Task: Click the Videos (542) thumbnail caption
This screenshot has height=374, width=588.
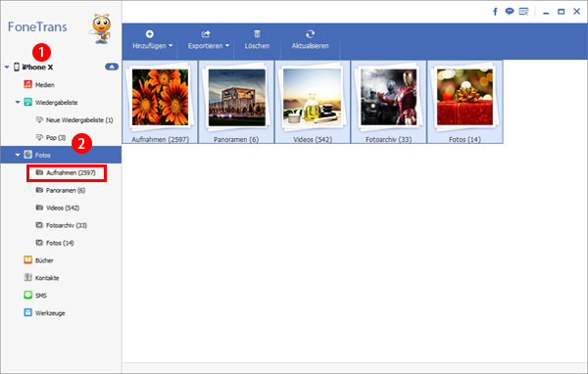Action: pos(313,139)
